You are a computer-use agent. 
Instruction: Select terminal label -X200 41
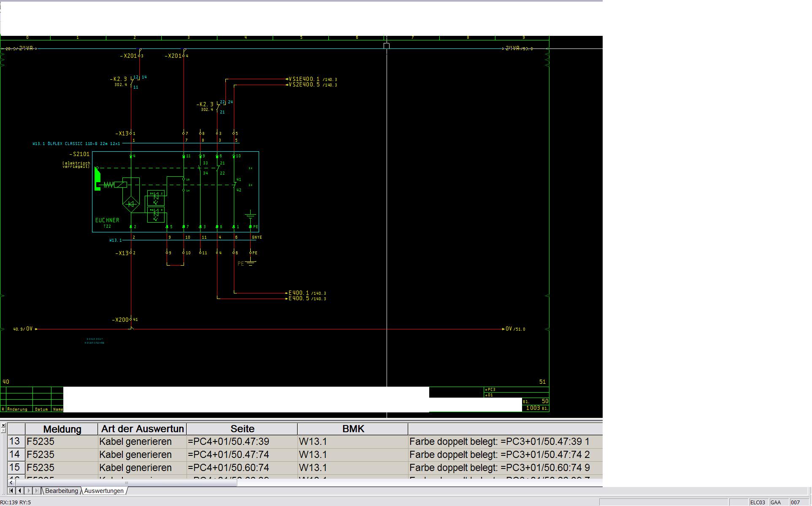[x=125, y=320]
